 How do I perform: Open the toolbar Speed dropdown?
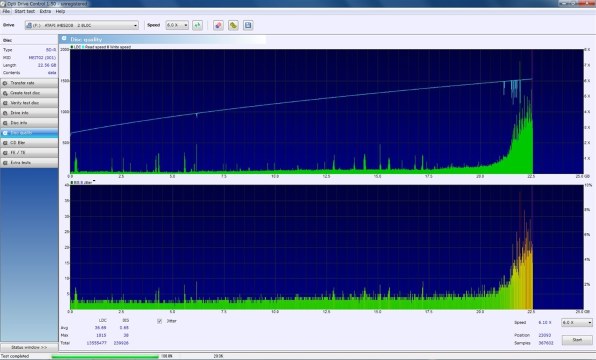pyautogui.click(x=177, y=25)
